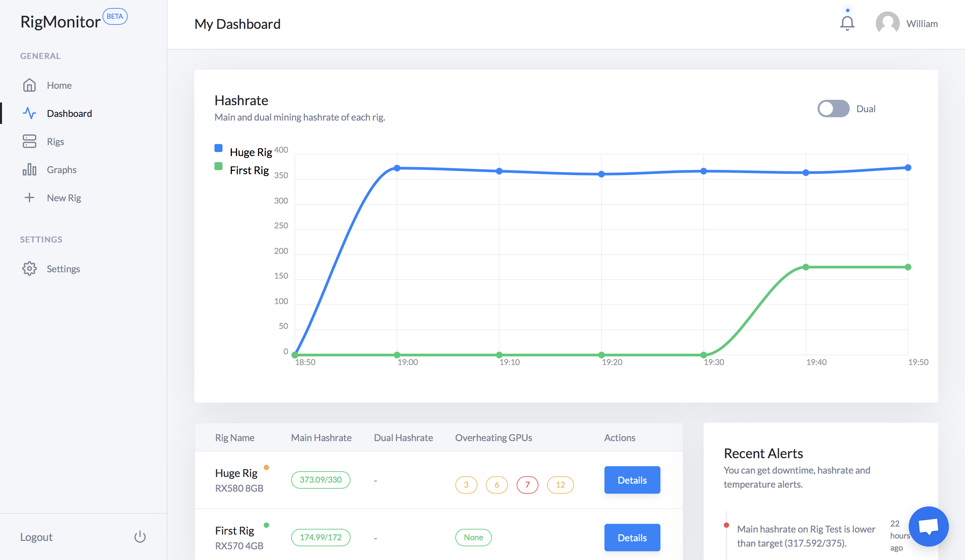Toggle Huge Rig legend blue swatch
965x560 pixels.
tap(218, 148)
